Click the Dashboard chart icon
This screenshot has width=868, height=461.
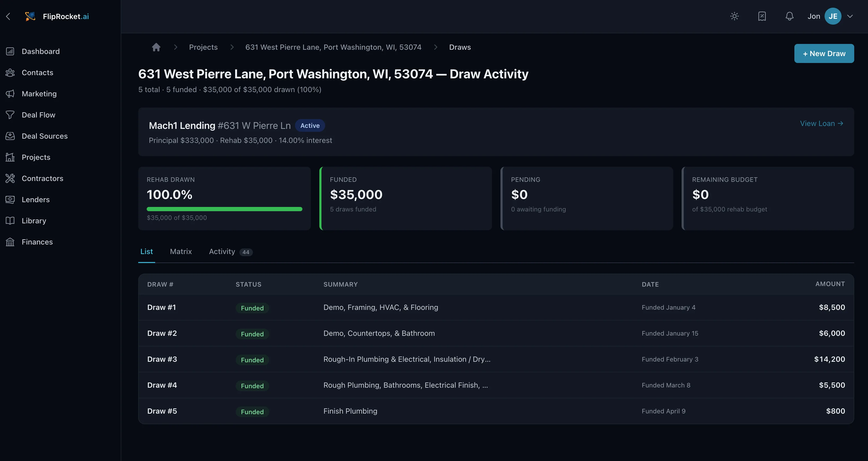coord(10,51)
